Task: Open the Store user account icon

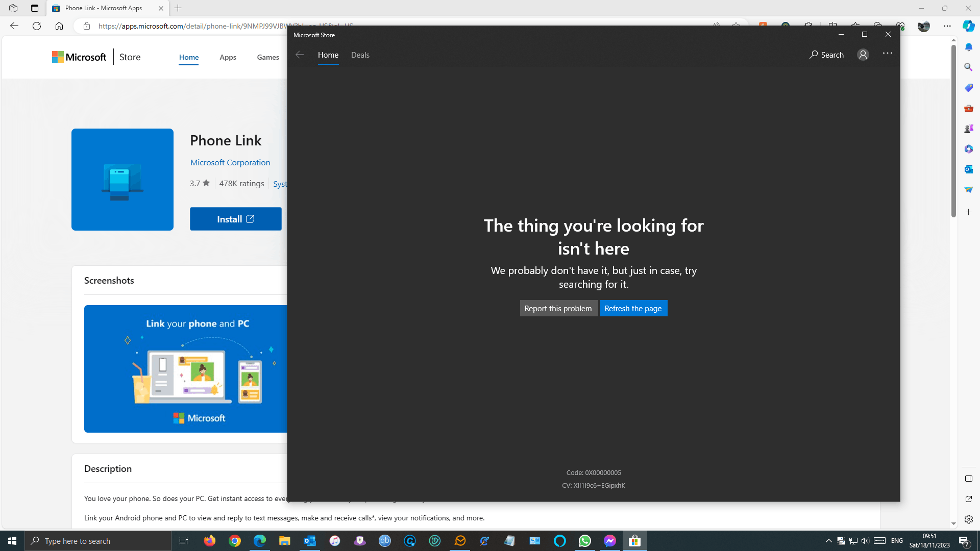Action: click(x=863, y=55)
